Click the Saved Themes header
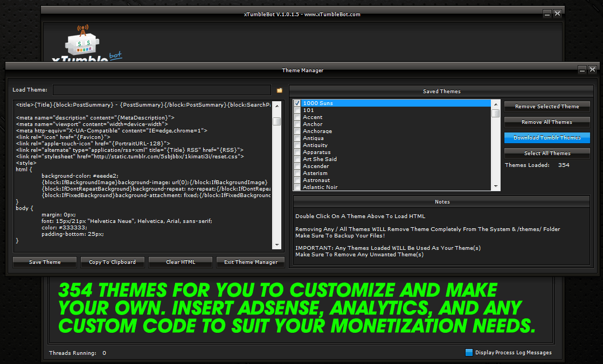The width and height of the screenshot is (603, 364). [x=441, y=92]
